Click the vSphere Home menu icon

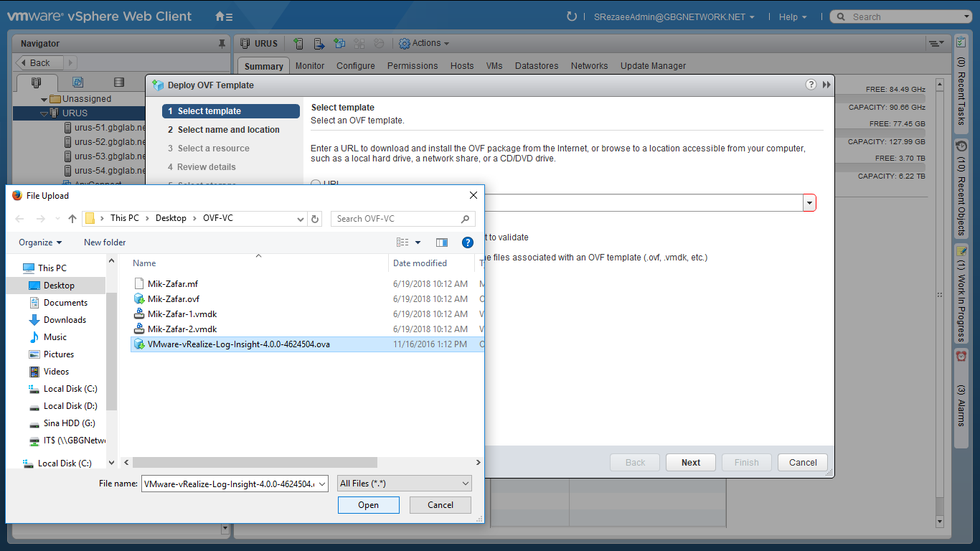coord(224,17)
